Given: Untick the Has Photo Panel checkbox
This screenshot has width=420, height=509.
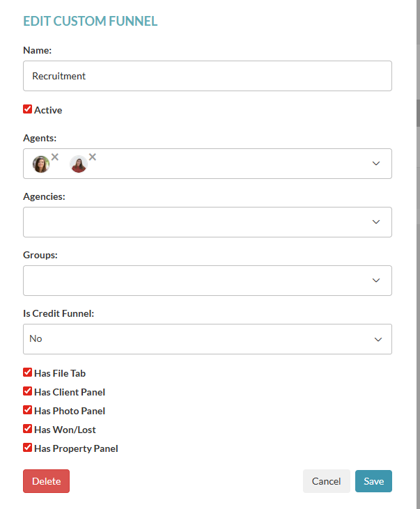Looking at the screenshot, I should pyautogui.click(x=28, y=410).
